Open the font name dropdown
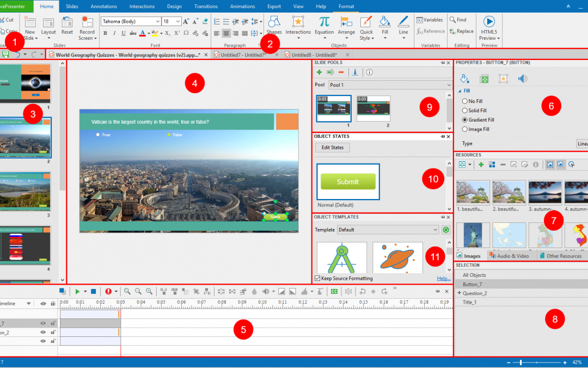 pos(157,21)
